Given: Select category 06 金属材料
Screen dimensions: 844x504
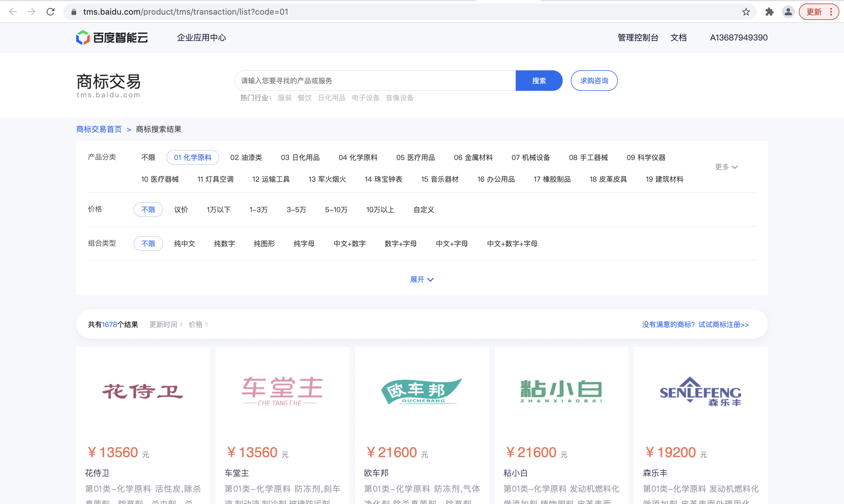Looking at the screenshot, I should point(473,157).
